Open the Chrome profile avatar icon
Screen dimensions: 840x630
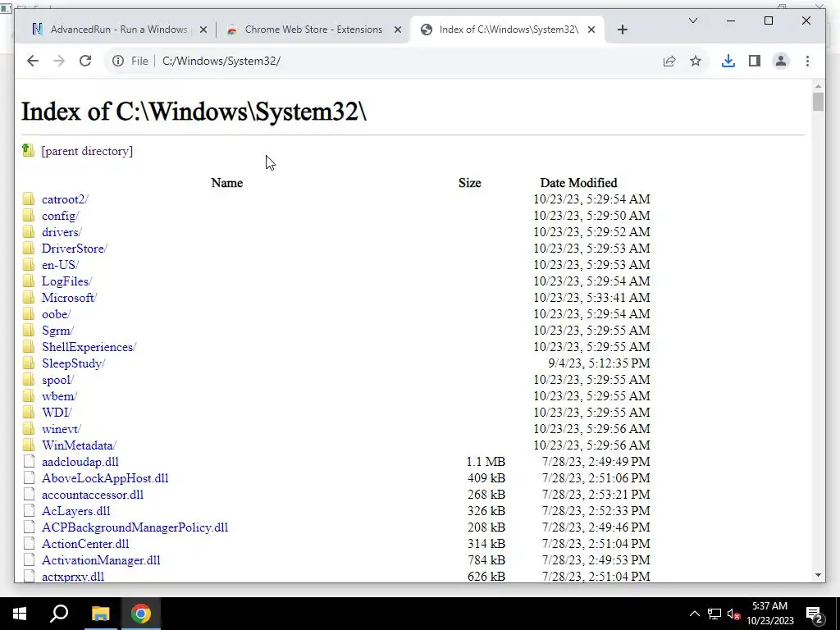(781, 61)
